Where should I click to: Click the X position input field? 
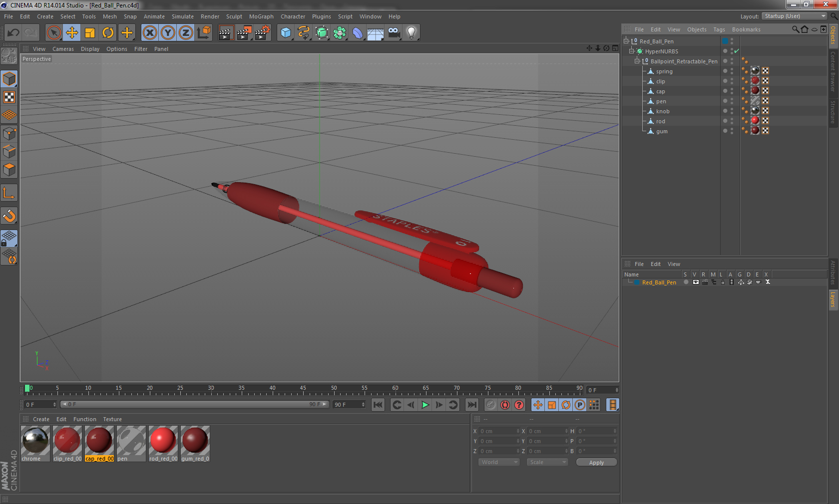point(499,431)
